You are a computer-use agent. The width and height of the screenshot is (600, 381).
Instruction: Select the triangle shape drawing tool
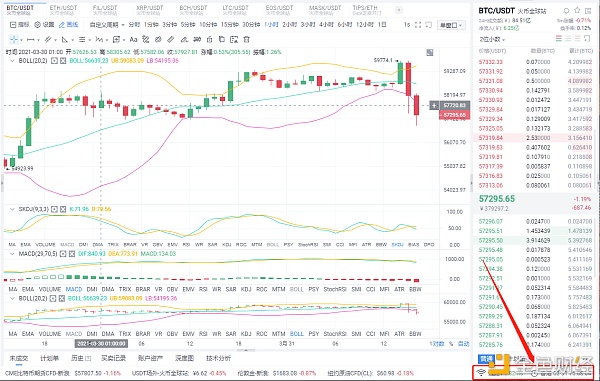65,39
